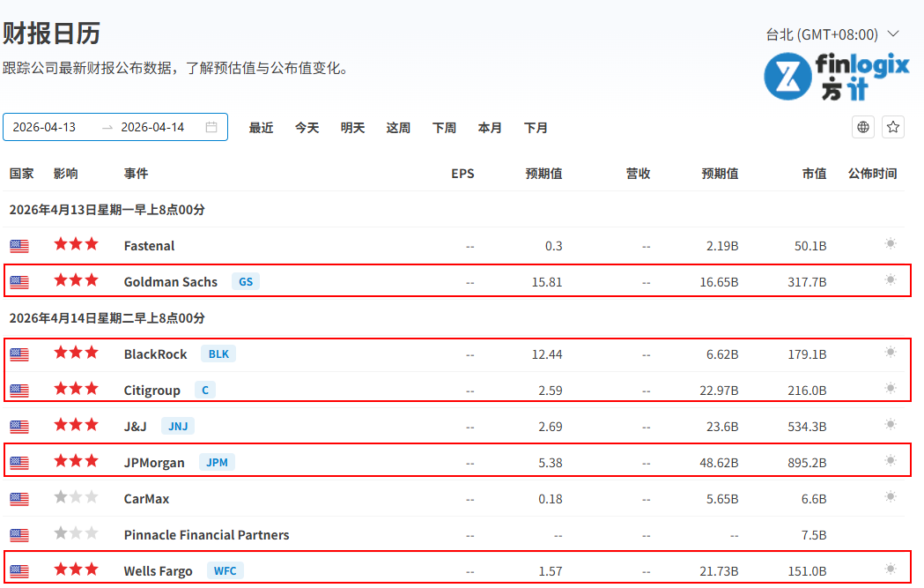Viewport: 924px width, 588px height.
Task: Click sun icon in BlackRock row
Action: coord(891,353)
